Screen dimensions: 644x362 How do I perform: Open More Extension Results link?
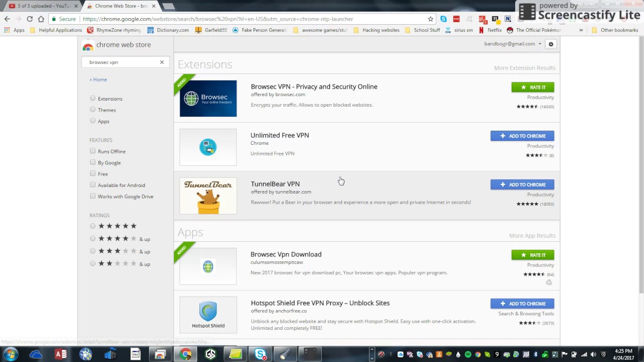tap(525, 68)
